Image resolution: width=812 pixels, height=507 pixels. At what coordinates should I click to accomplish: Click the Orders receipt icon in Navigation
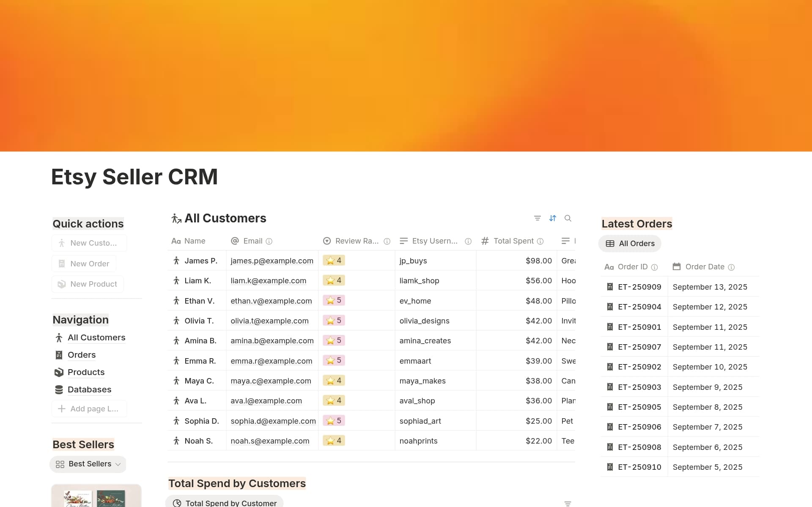tap(59, 355)
